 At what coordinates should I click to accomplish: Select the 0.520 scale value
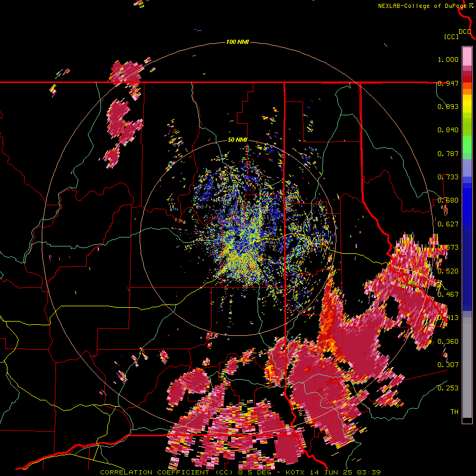coord(448,271)
